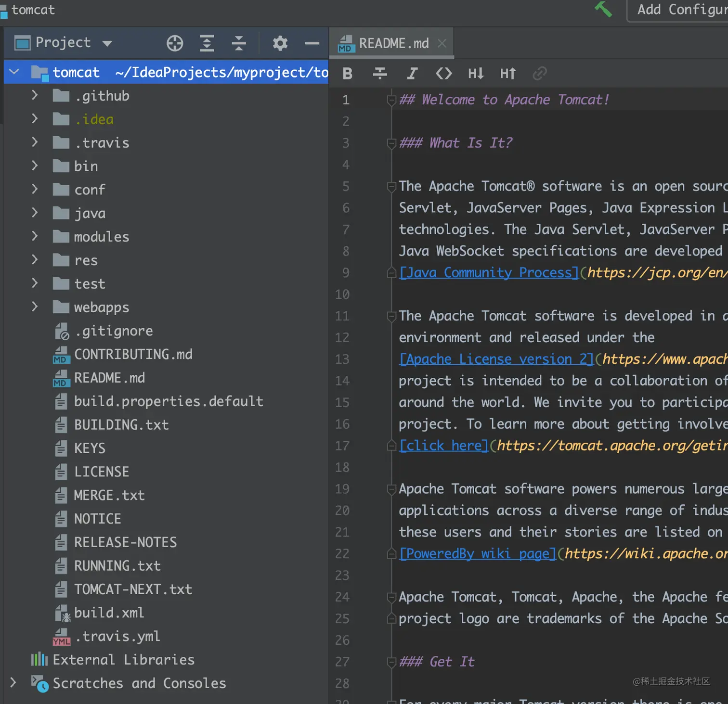
Task: Increase header level in markdown toolbar
Action: tap(507, 74)
